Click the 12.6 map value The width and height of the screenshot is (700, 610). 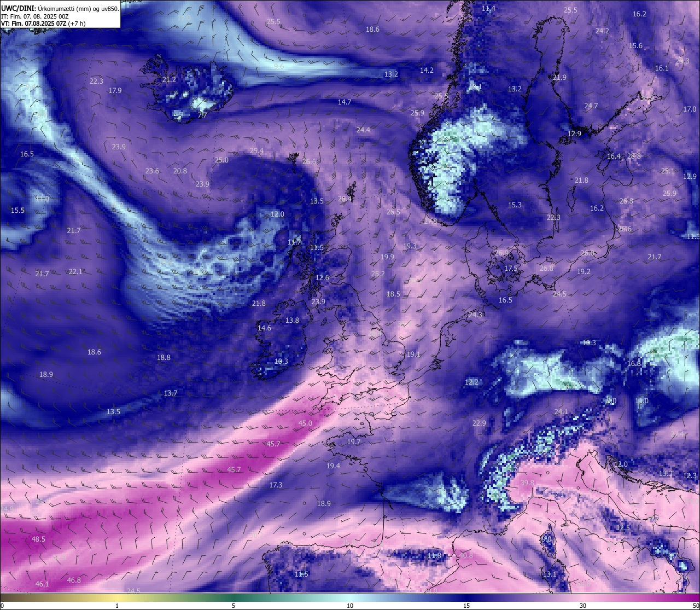pos(323,278)
